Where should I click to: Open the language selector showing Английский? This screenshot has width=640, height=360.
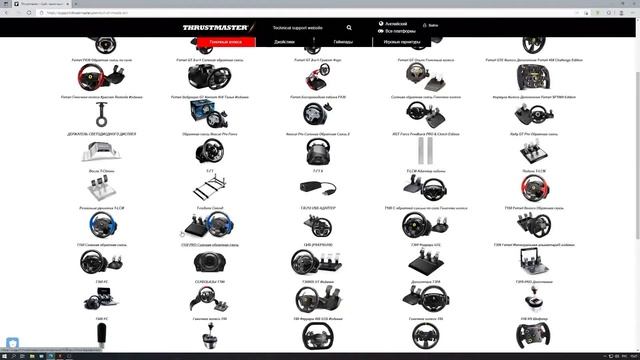point(393,24)
